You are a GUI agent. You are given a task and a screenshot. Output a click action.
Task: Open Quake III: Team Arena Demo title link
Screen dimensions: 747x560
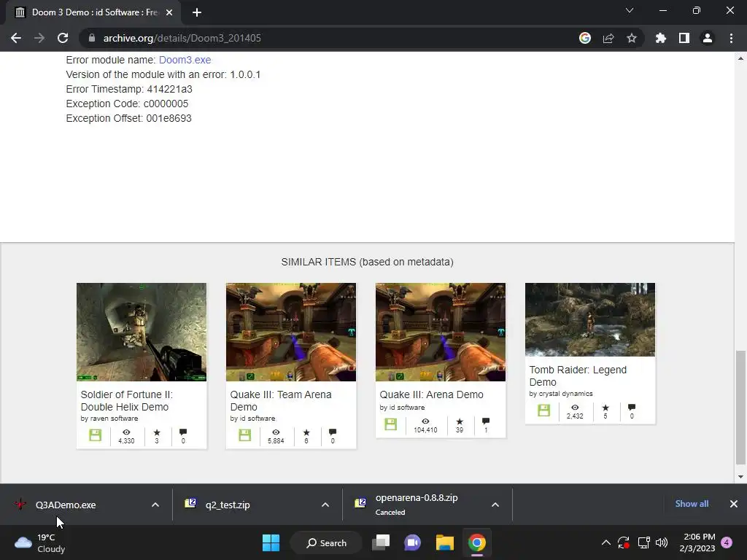click(x=281, y=400)
